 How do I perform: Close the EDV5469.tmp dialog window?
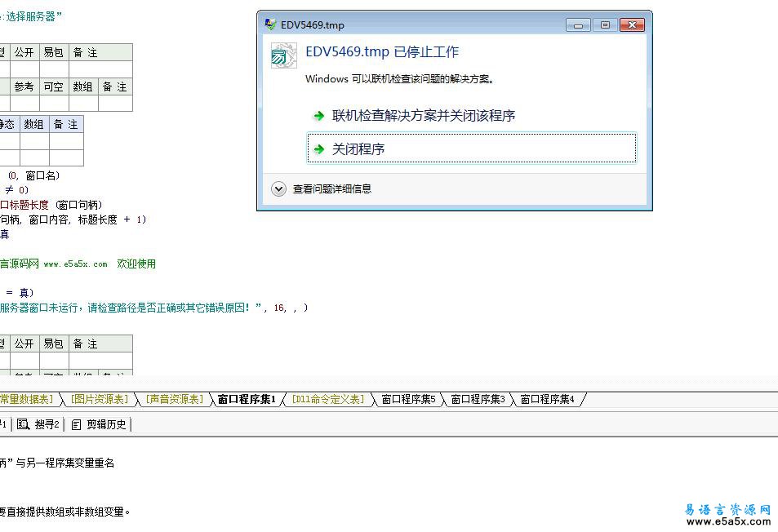coord(632,24)
